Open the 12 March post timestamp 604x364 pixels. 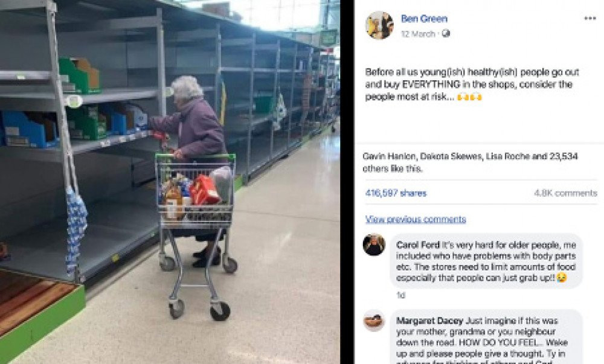pos(417,34)
